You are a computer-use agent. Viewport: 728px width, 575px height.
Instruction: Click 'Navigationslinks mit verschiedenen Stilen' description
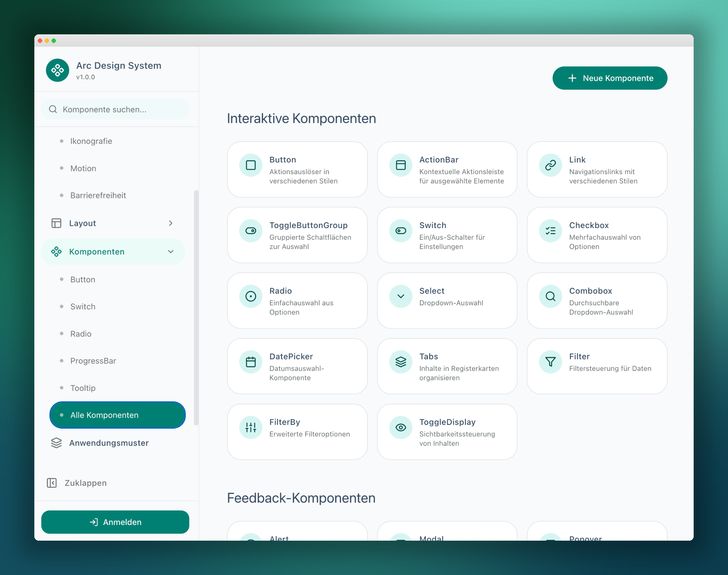pos(603,176)
